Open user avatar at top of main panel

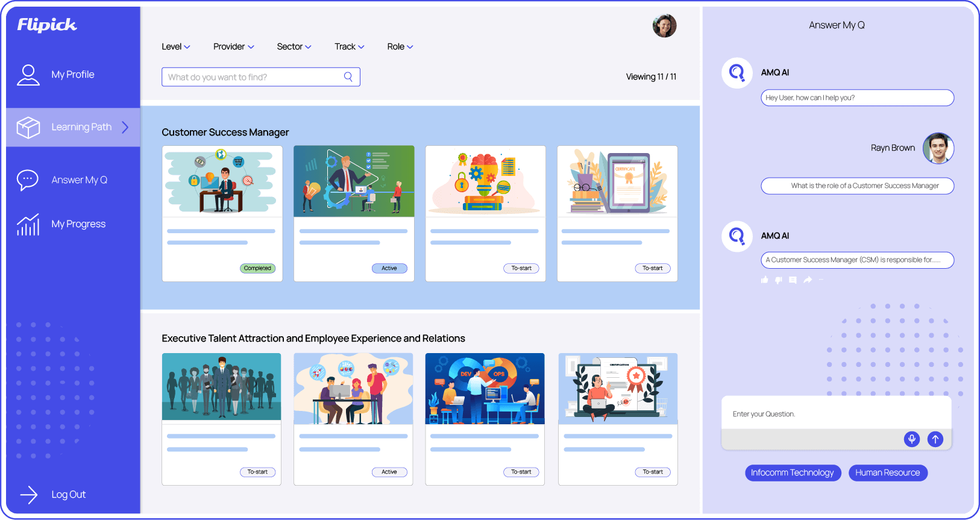tap(664, 26)
